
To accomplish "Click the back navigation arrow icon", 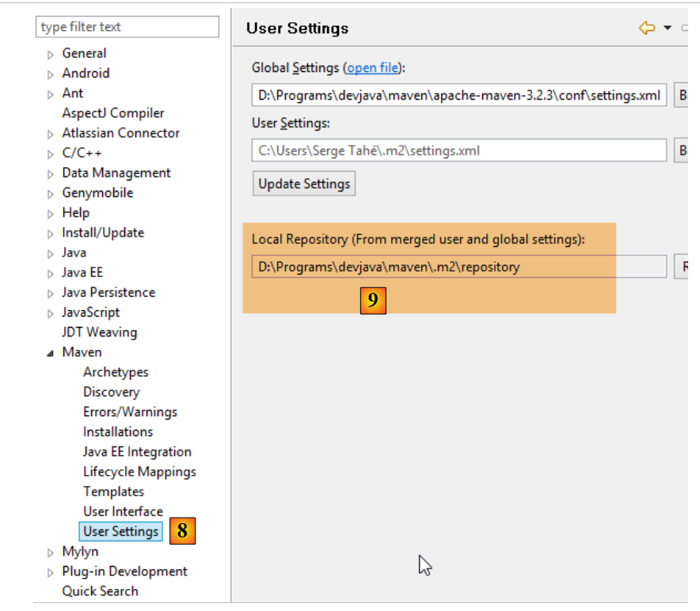I will point(647,28).
